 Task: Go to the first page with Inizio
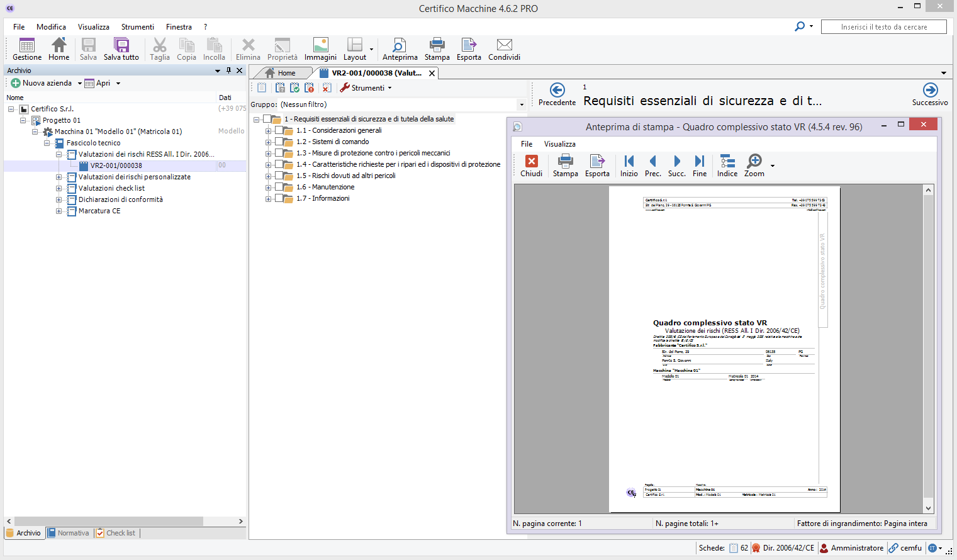click(629, 165)
